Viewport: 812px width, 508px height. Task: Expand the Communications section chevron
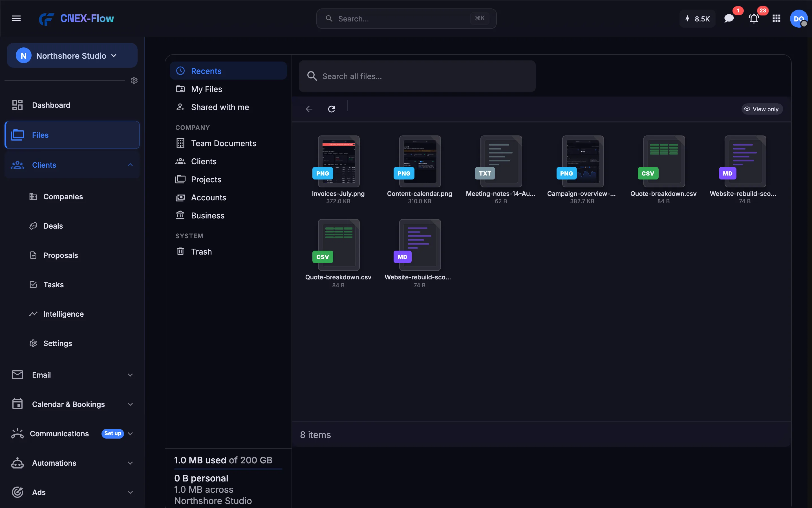coord(131,434)
